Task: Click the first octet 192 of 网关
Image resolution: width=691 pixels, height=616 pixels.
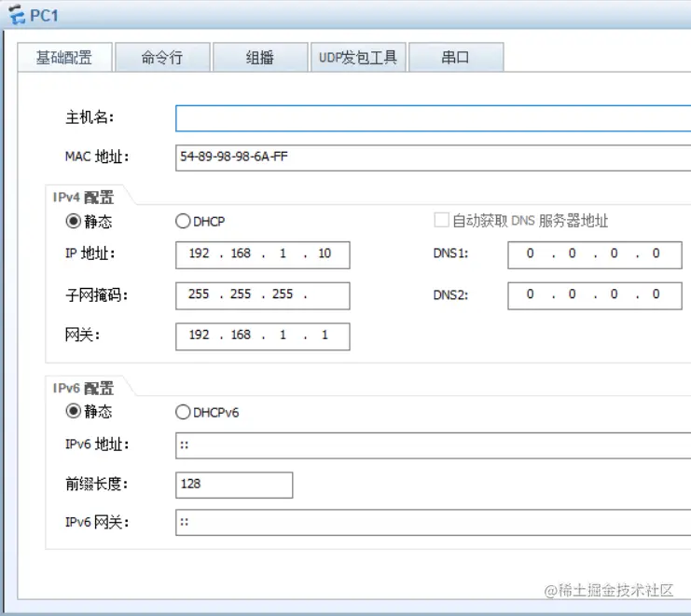Action: 199,335
